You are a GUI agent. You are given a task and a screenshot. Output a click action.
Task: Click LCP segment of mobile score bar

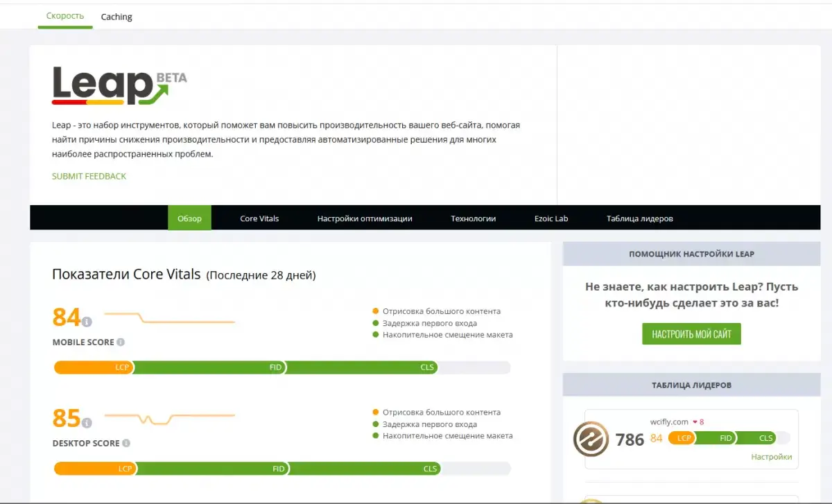pos(94,367)
